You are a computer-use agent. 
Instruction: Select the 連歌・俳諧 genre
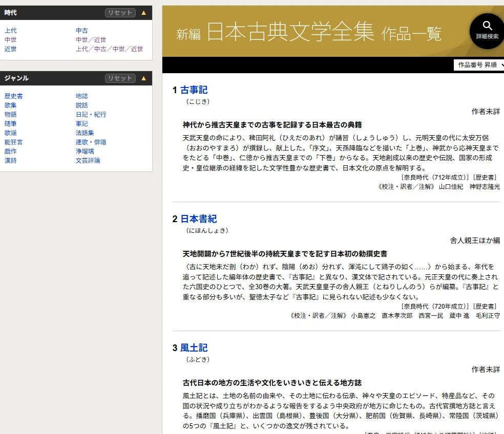91,142
